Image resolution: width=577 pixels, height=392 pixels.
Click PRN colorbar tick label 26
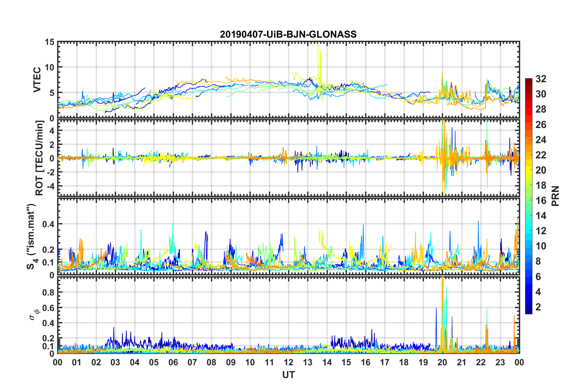coord(541,124)
